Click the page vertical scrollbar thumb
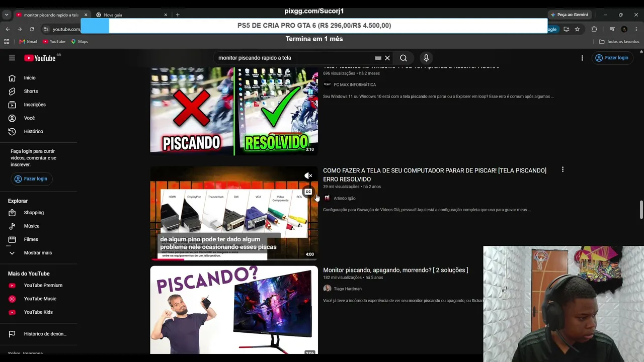644x362 pixels. tap(641, 210)
